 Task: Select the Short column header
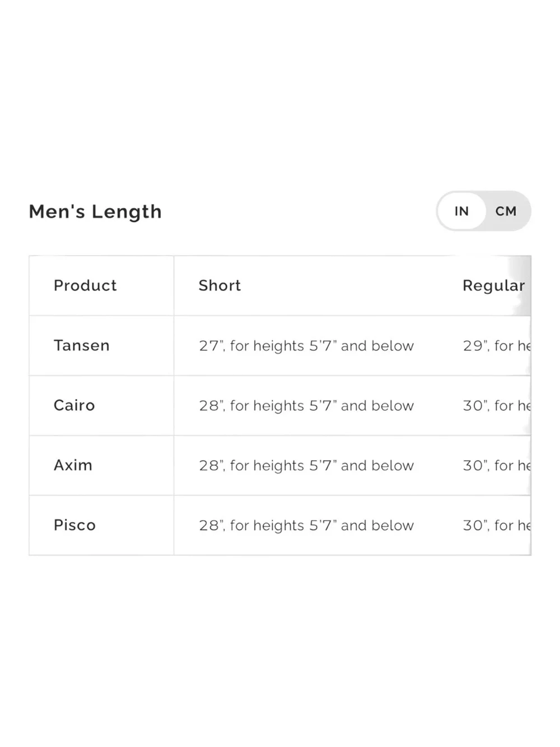tap(220, 286)
